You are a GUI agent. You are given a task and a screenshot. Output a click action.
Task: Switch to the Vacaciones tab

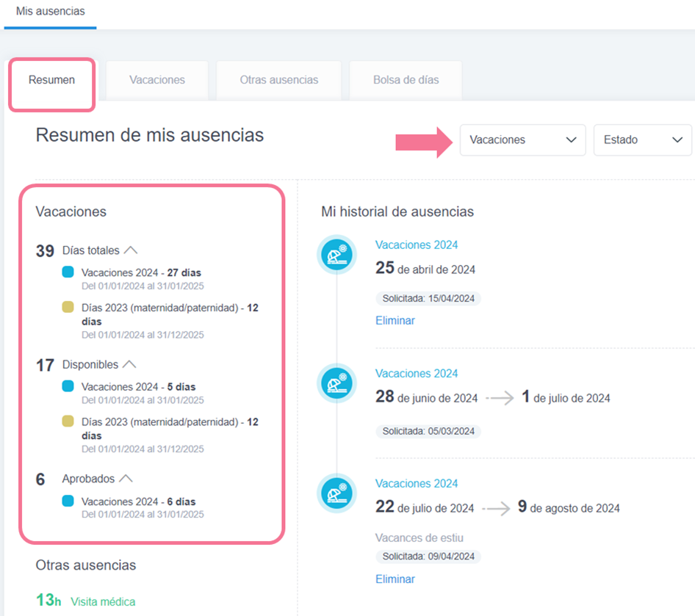pyautogui.click(x=157, y=80)
